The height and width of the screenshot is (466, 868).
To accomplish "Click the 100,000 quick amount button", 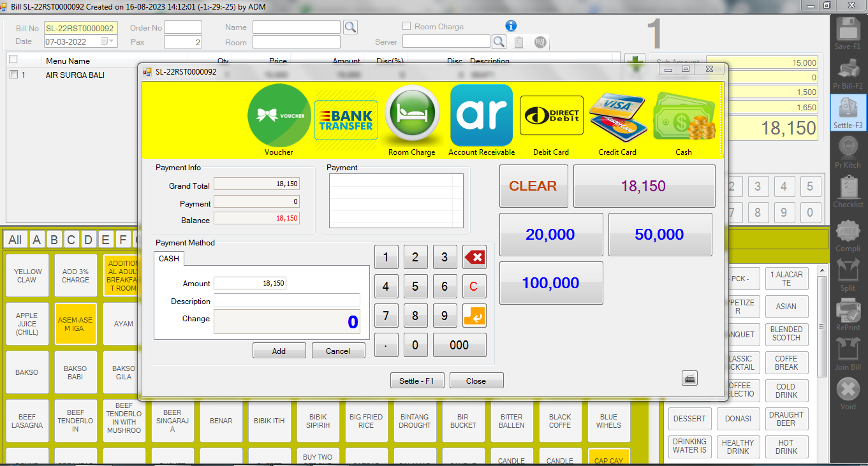I will click(551, 283).
